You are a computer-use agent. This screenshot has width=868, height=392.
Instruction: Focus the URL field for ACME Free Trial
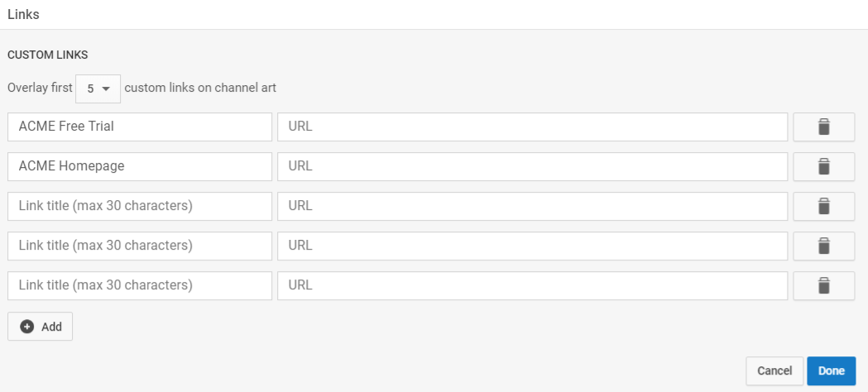click(532, 127)
